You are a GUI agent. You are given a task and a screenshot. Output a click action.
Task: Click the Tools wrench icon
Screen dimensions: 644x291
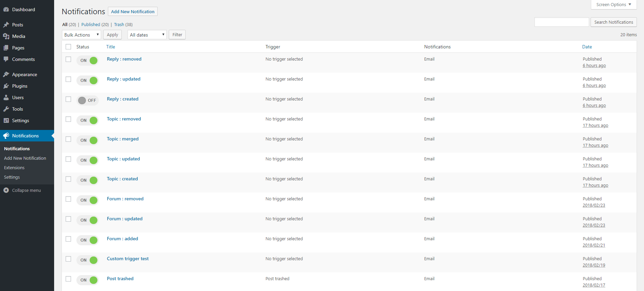click(6, 109)
